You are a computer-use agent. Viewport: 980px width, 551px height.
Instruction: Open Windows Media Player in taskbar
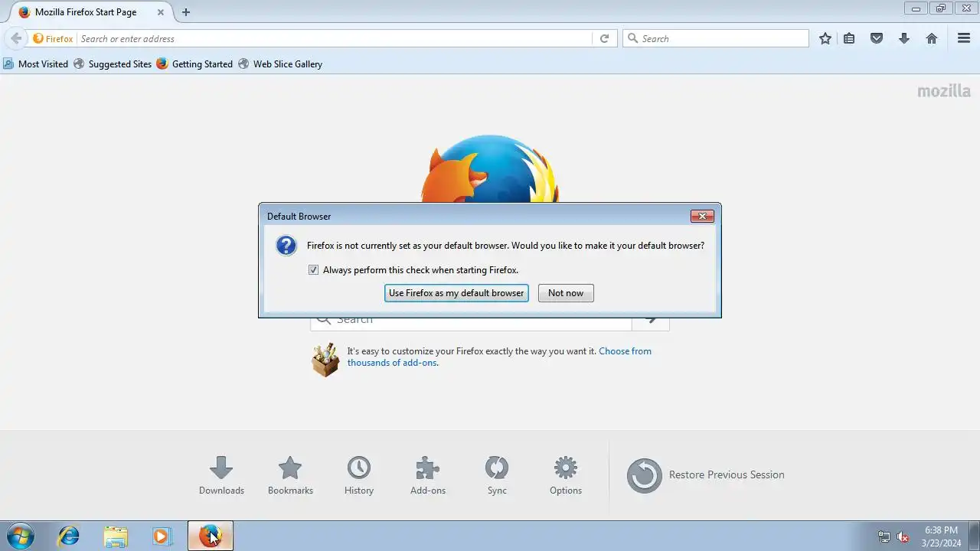click(x=161, y=536)
